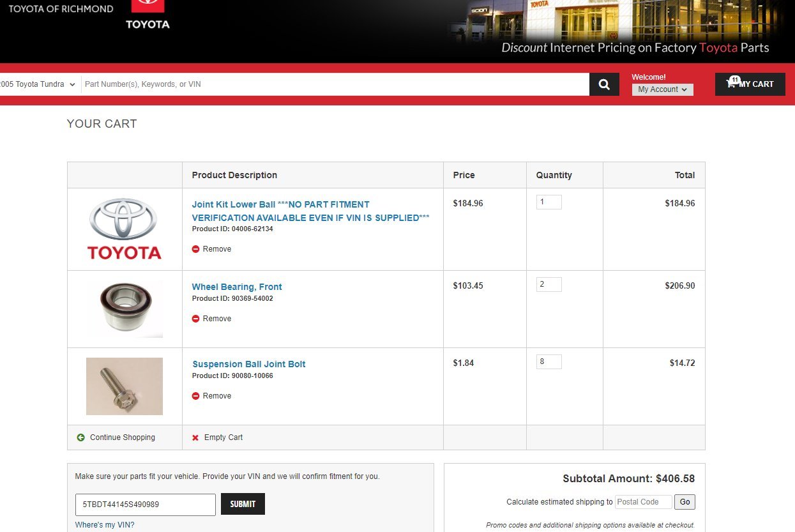The width and height of the screenshot is (795, 532).
Task: Click the quantity field for Wheel Bearing, Front
Action: coord(549,284)
